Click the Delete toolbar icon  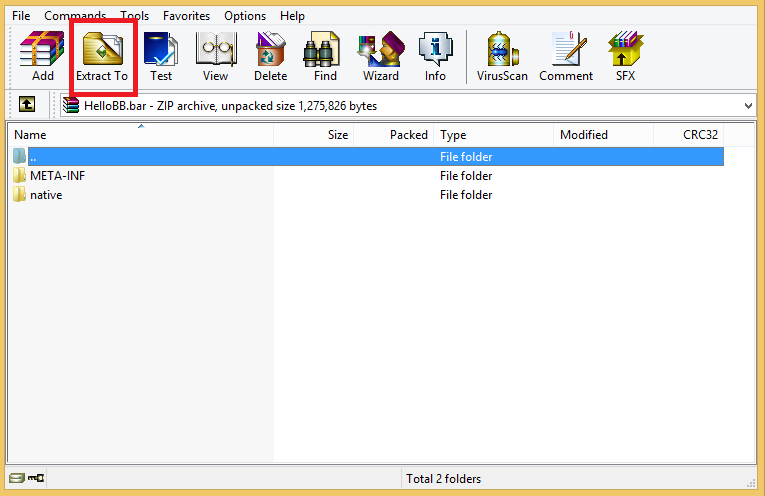[271, 49]
